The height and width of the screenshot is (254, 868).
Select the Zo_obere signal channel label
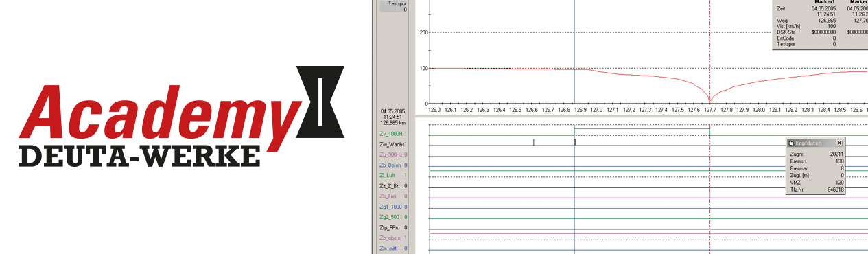click(x=390, y=238)
